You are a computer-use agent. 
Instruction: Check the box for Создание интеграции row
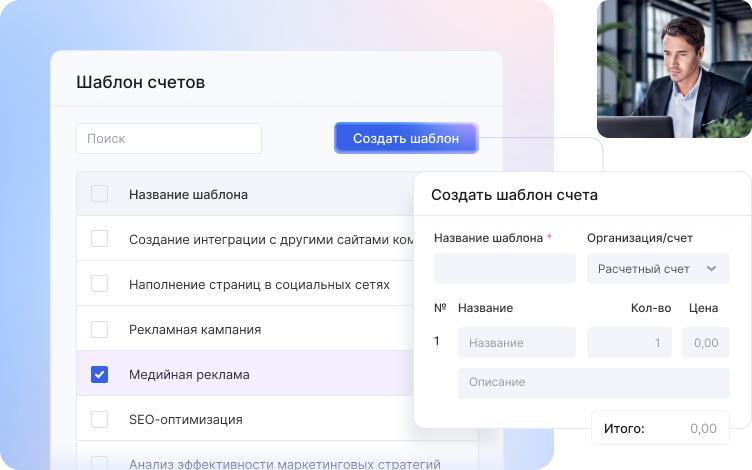point(99,239)
